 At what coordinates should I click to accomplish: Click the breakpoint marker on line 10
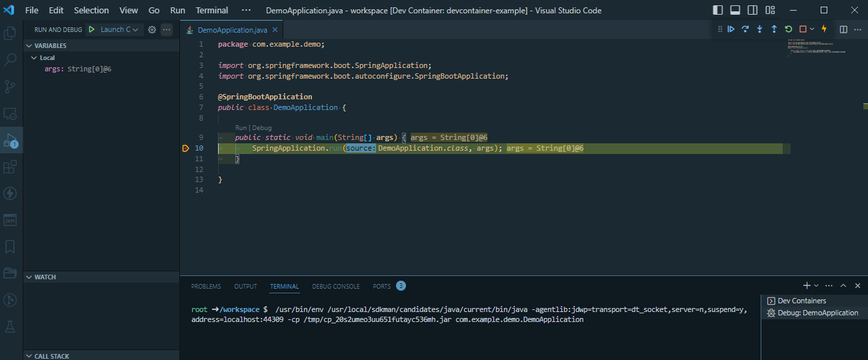point(185,148)
